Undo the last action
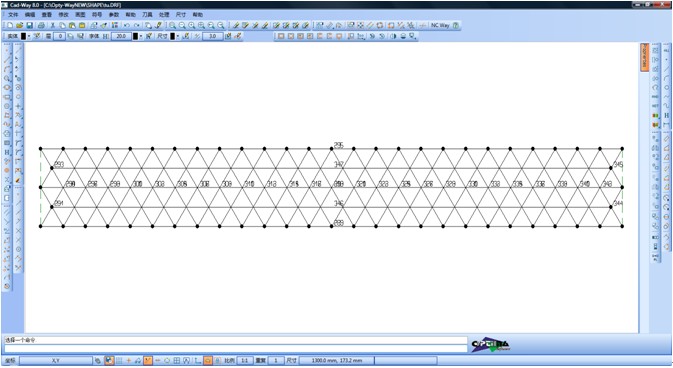Viewport: 673px width, 368px height. [x=127, y=25]
